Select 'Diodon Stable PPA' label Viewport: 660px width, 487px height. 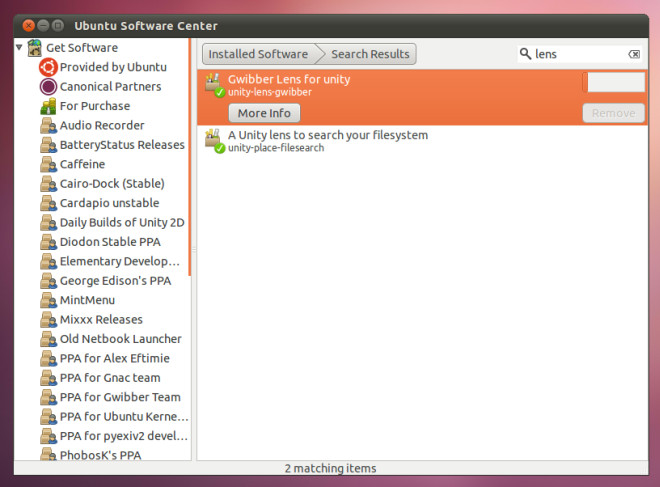(110, 242)
